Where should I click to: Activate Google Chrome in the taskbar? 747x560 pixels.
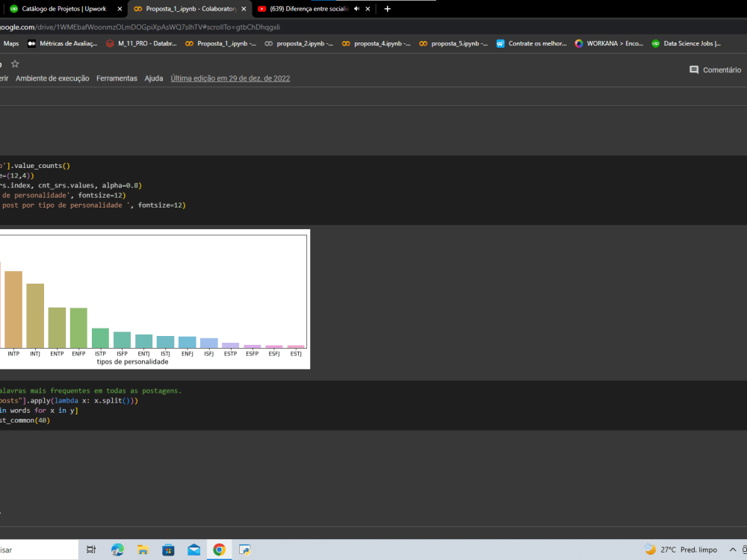pos(218,549)
